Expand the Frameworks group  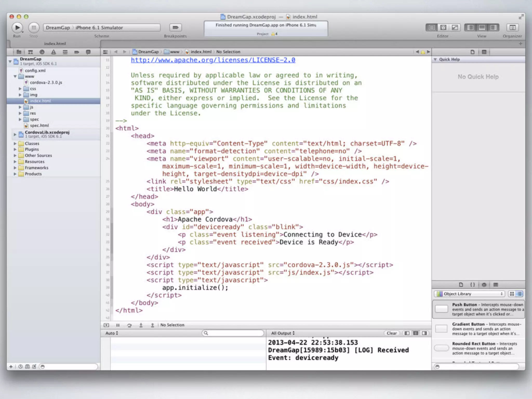click(15, 168)
